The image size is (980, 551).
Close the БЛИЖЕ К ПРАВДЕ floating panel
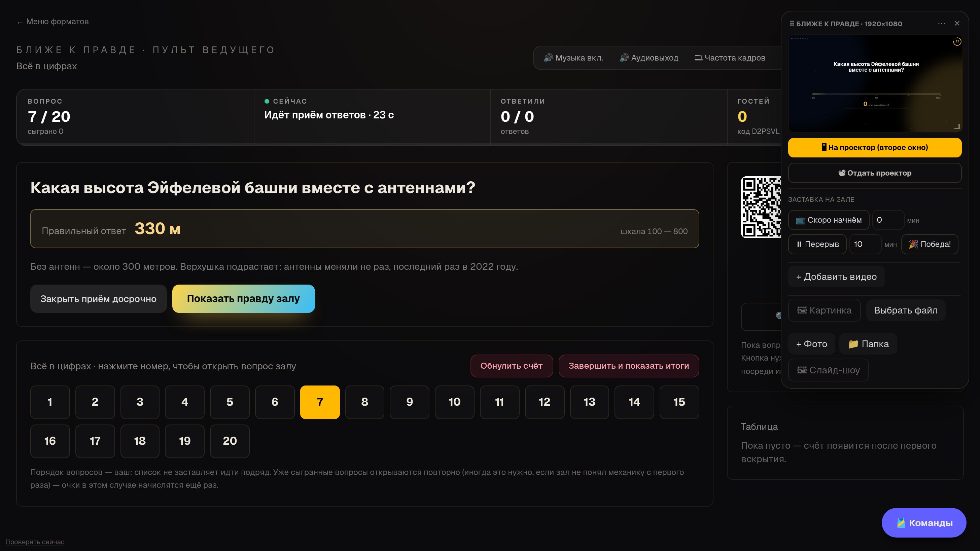[x=957, y=24]
